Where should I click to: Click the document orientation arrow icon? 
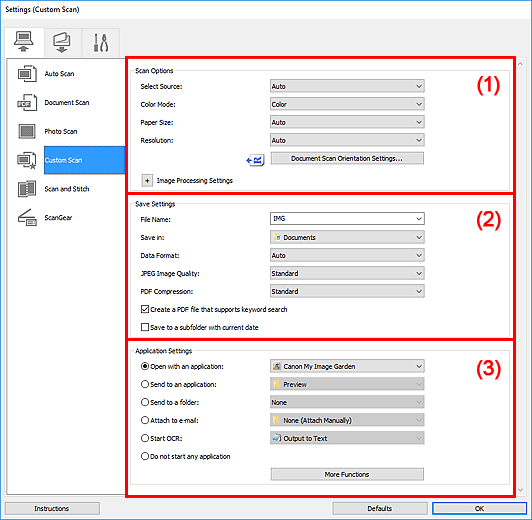tap(255, 160)
